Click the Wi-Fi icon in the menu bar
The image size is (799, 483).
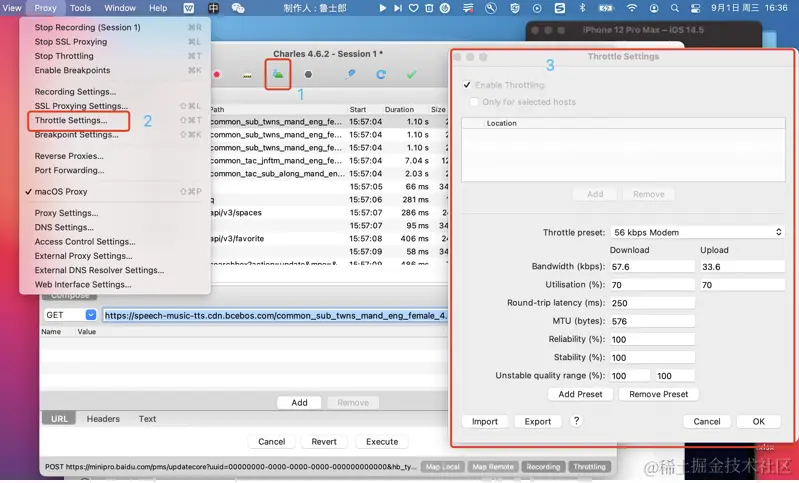[x=632, y=8]
